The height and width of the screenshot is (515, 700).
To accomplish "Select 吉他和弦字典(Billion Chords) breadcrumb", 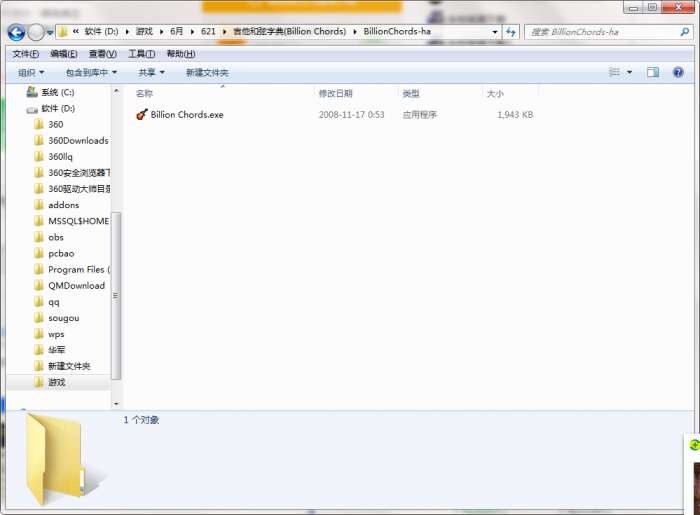I will 289,31.
